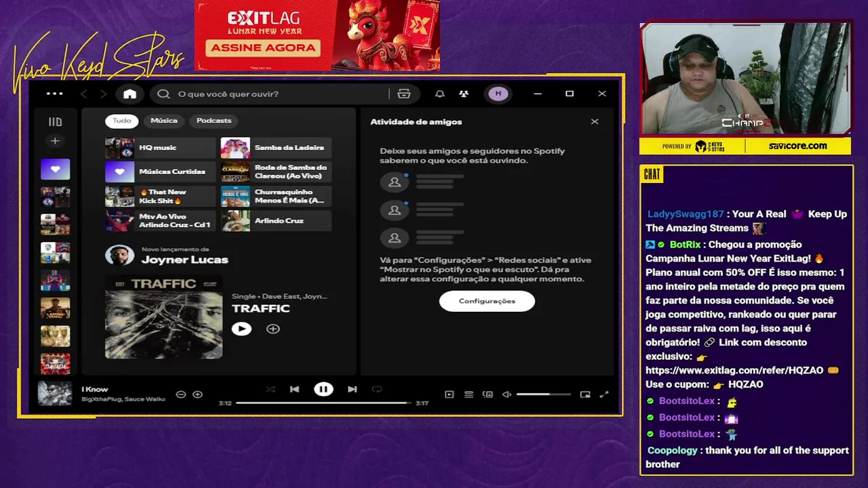Viewport: 868px width, 488px height.
Task: Click the 'LadyySwagg187' username in chat
Action: [x=686, y=214]
